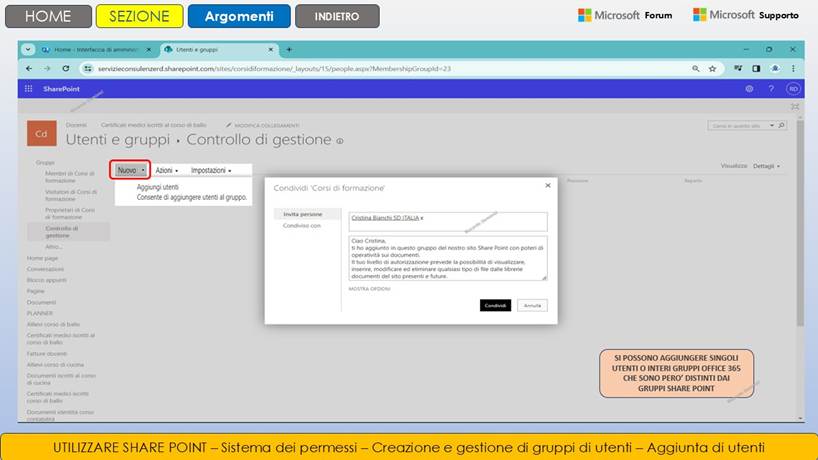
Task: Click the browser forward arrow
Action: pyautogui.click(x=47, y=68)
